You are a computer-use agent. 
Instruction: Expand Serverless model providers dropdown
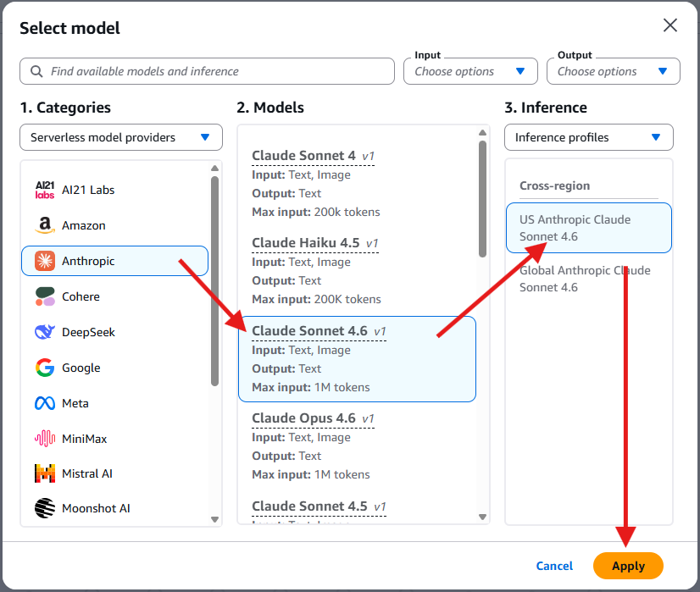click(x=121, y=137)
